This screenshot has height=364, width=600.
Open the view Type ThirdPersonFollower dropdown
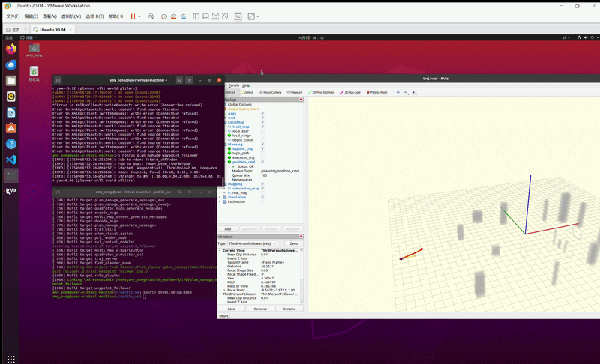click(252, 243)
